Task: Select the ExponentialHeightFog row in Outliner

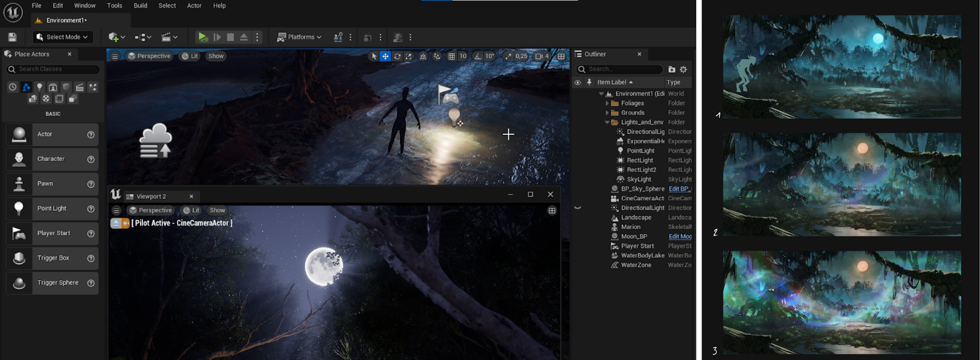Action: point(633,142)
